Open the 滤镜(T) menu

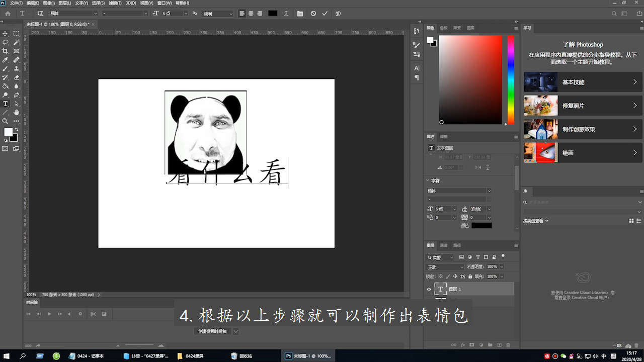(115, 3)
